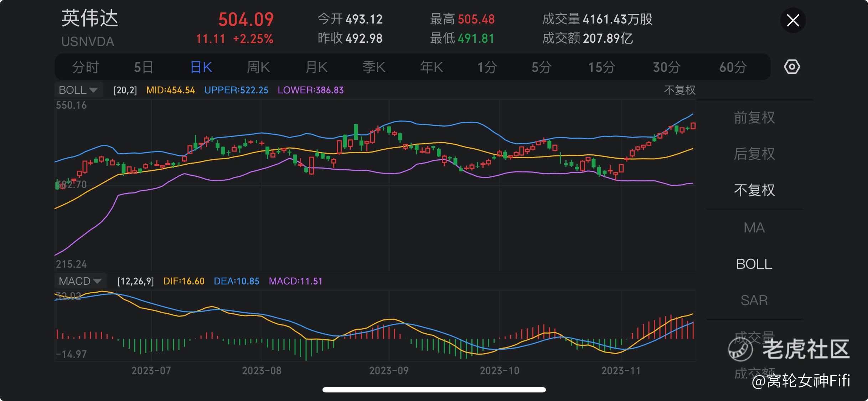The image size is (868, 401).
Task: Select the 周K weekly tab
Action: pos(259,67)
